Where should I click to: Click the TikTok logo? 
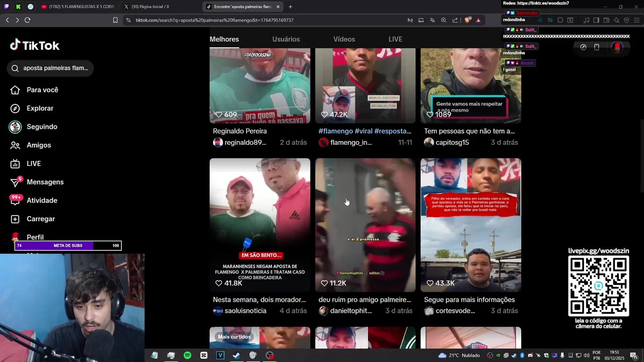(35, 45)
